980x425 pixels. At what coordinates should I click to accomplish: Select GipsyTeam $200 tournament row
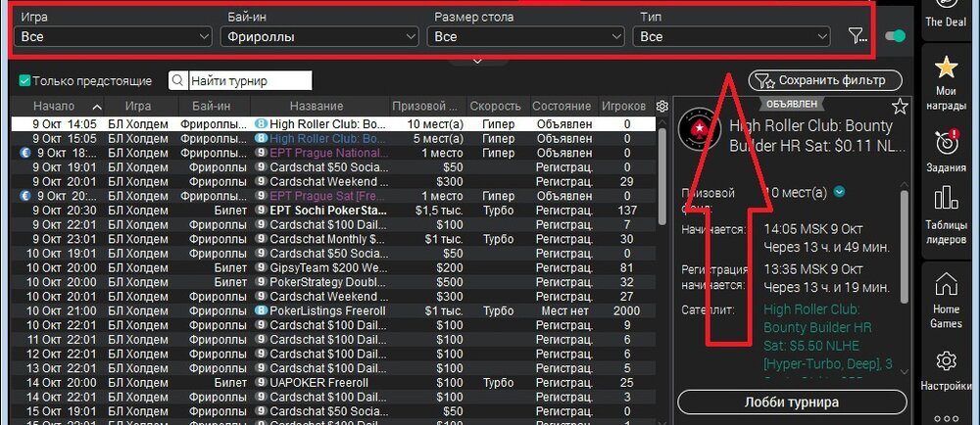pos(333,267)
